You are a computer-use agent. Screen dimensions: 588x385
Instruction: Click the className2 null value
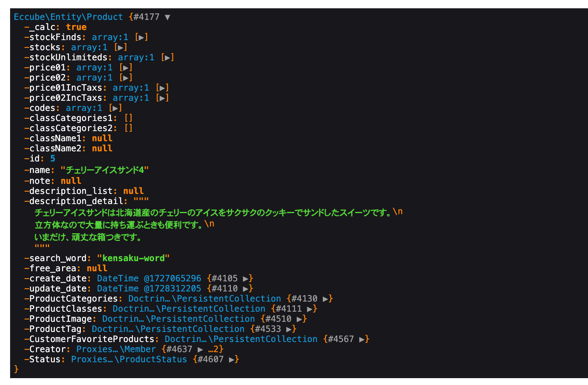click(x=102, y=148)
